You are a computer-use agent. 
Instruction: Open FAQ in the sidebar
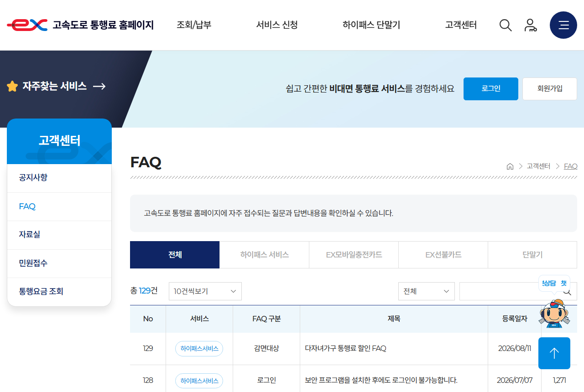[x=59, y=206]
